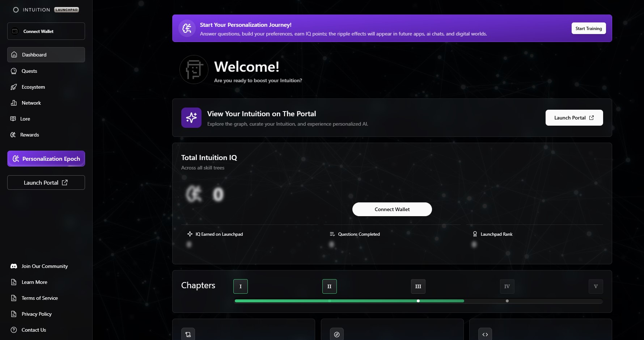This screenshot has width=644, height=340.
Task: Select Chapter II marker
Action: click(x=330, y=286)
